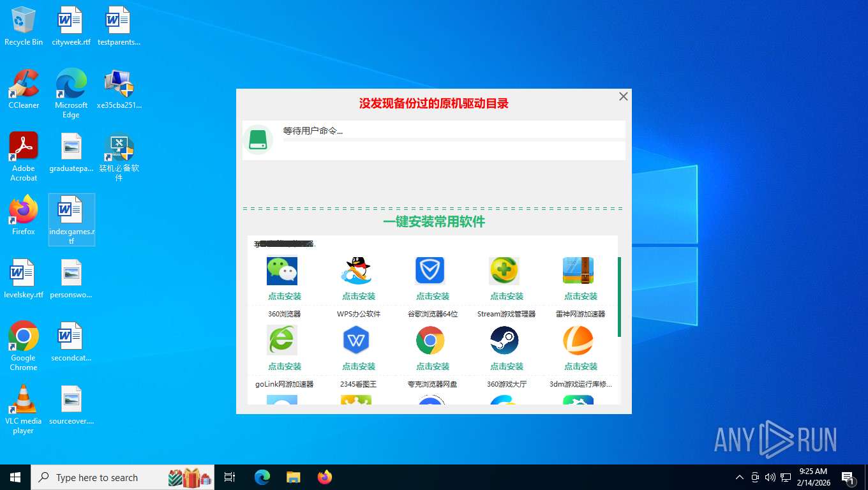Screen dimensions: 868x490
Task: Launch Firefox from the taskbar
Action: 325,477
